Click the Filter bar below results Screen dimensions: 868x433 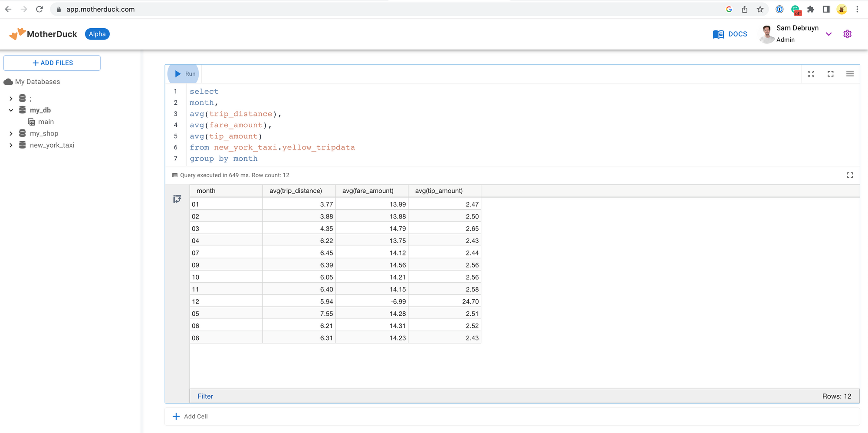[x=205, y=396]
